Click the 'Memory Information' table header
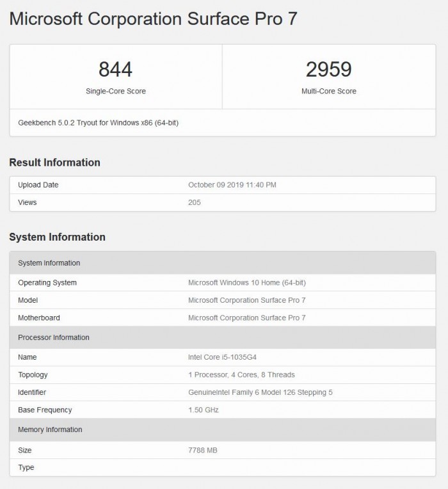 (x=223, y=429)
